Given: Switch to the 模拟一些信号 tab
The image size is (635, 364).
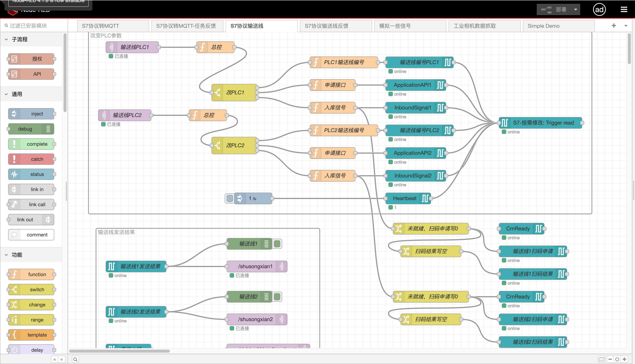Looking at the screenshot, I should [410, 26].
